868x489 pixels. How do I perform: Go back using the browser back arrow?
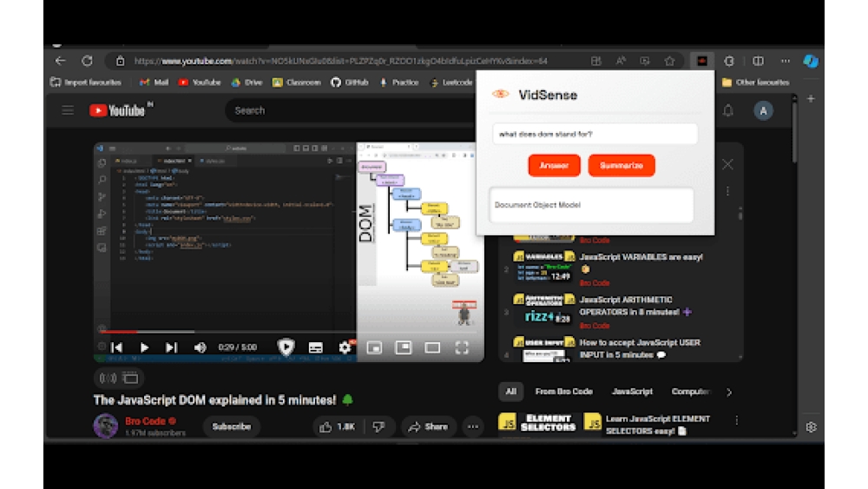pos(61,61)
